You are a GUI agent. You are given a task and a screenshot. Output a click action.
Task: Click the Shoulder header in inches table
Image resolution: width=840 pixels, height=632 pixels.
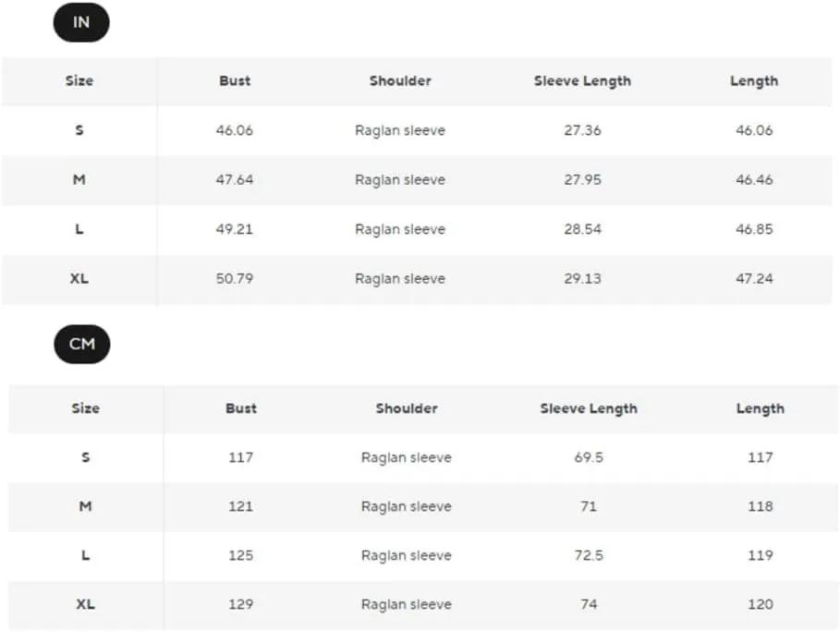pos(400,81)
